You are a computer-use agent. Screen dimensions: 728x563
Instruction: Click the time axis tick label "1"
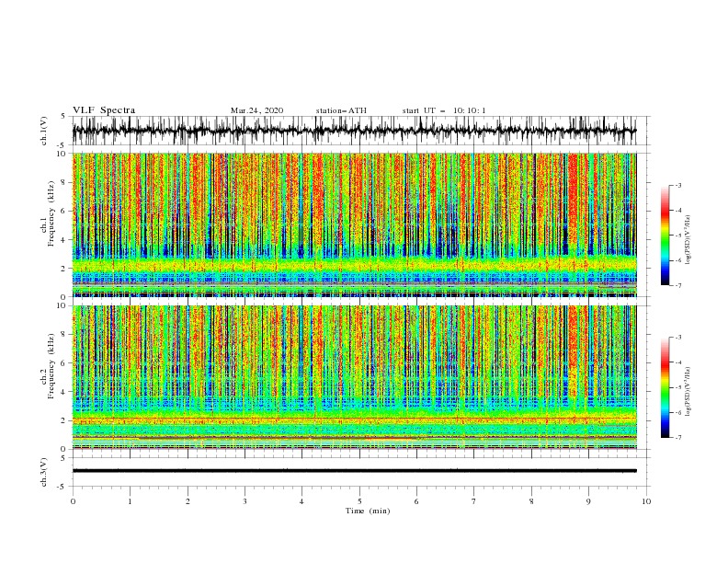(130, 501)
